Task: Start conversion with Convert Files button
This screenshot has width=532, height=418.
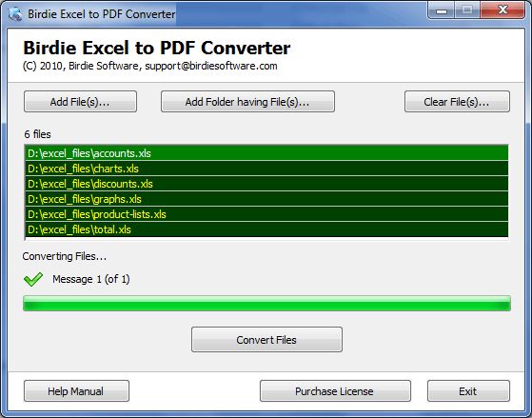Action: coord(266,340)
